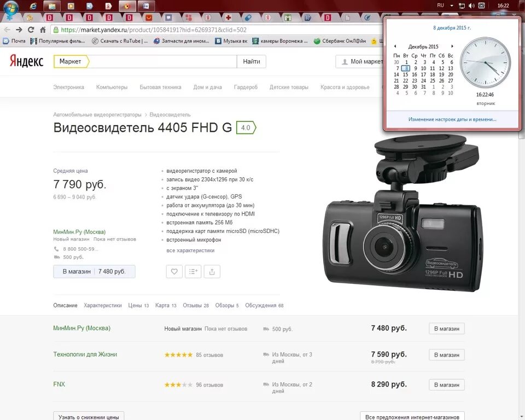Show hidden tray icons arrow

click(452, 5)
